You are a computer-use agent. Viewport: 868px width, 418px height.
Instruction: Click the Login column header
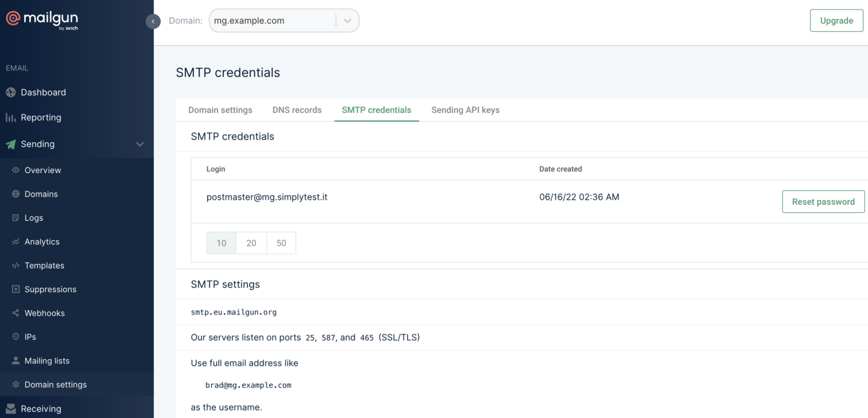216,169
